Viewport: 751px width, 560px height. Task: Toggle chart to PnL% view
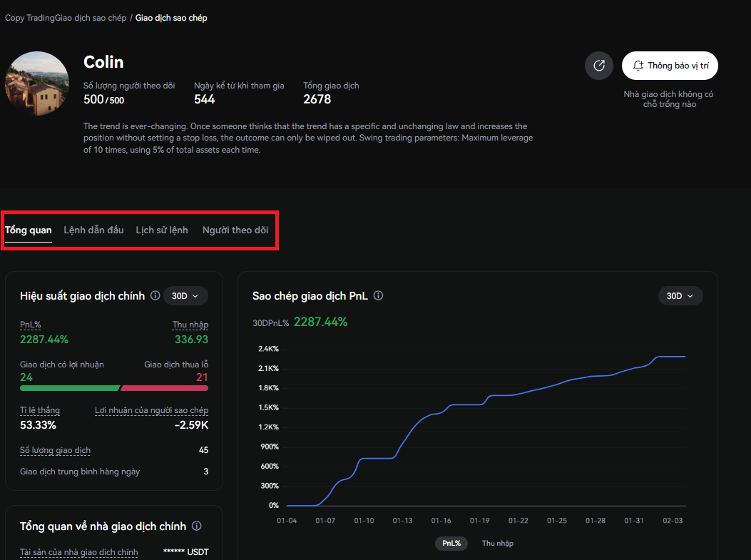pyautogui.click(x=451, y=544)
